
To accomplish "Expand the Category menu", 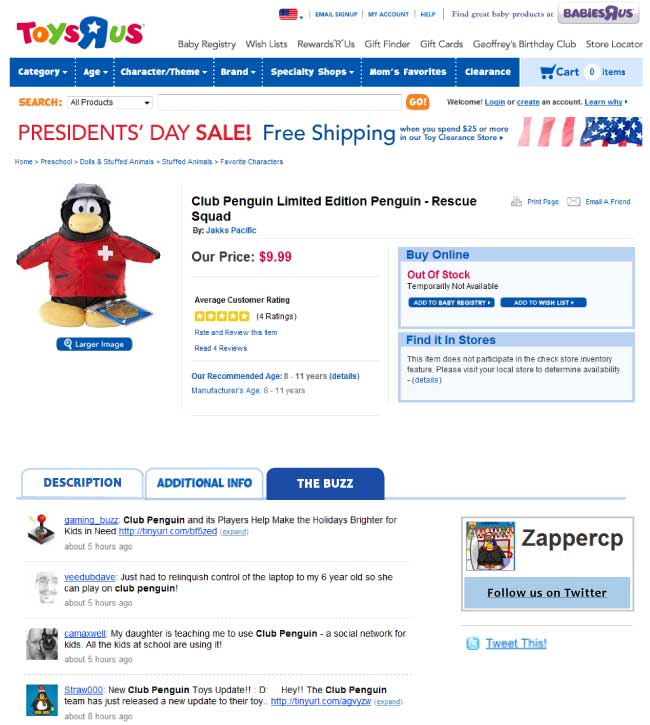I will pos(42,72).
